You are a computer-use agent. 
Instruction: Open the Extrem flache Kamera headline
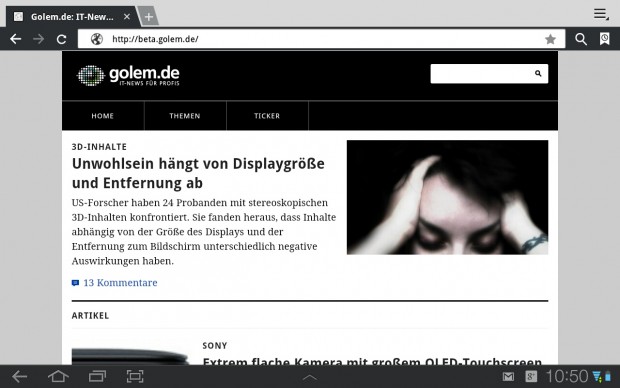tap(372, 361)
